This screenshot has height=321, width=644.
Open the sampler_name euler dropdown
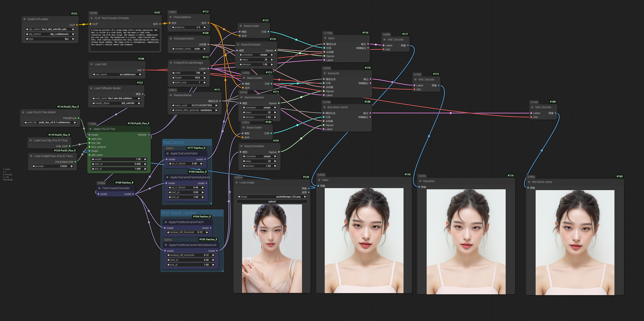189,49
